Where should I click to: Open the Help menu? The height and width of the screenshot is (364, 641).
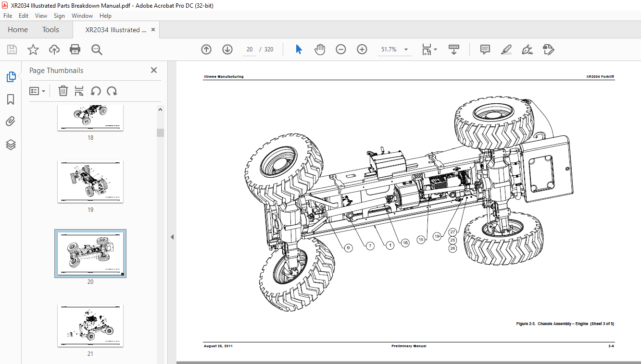pos(105,16)
